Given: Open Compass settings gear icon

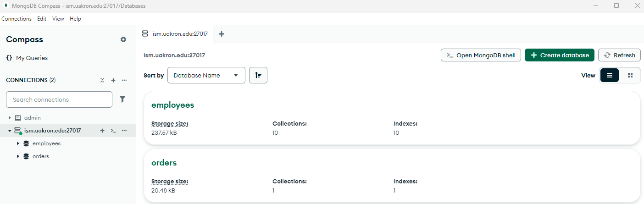Looking at the screenshot, I should click(x=123, y=39).
